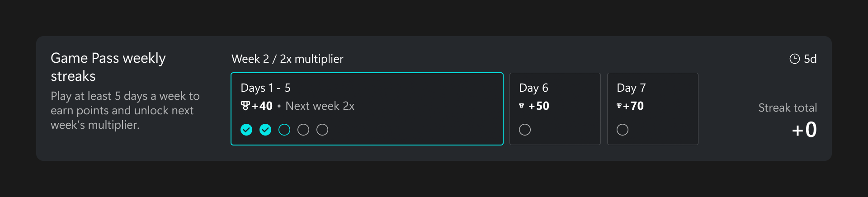Click the Streak total label

coord(787,108)
